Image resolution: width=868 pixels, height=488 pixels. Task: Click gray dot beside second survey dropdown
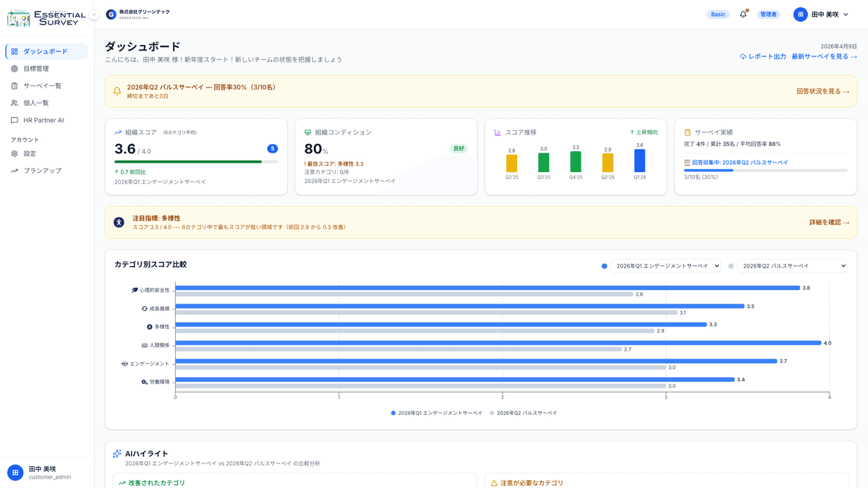731,266
